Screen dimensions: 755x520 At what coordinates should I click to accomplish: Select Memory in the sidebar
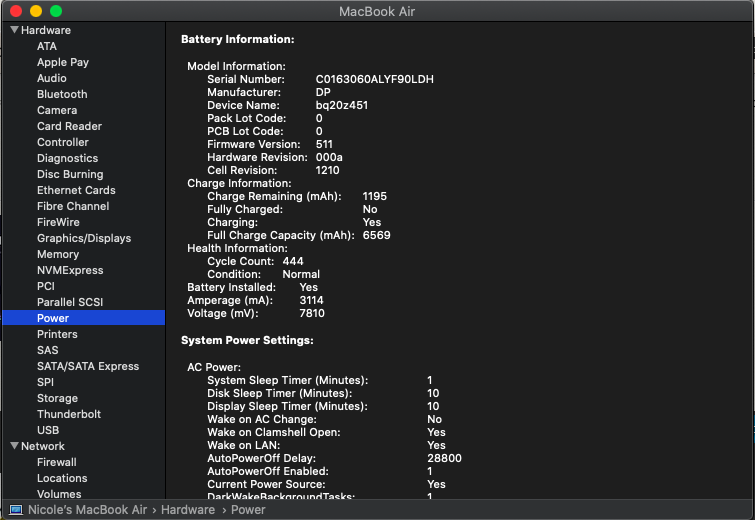pos(58,254)
